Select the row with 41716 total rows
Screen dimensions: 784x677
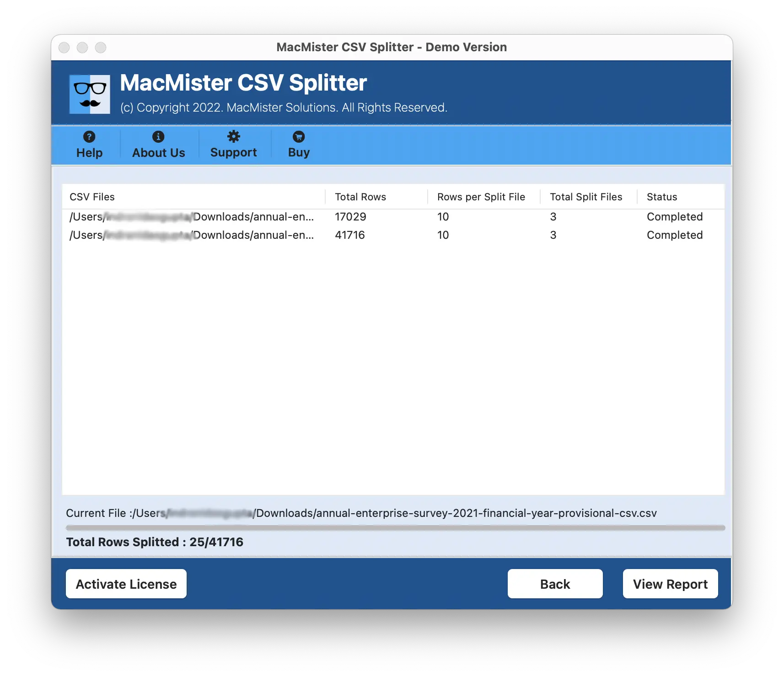393,235
